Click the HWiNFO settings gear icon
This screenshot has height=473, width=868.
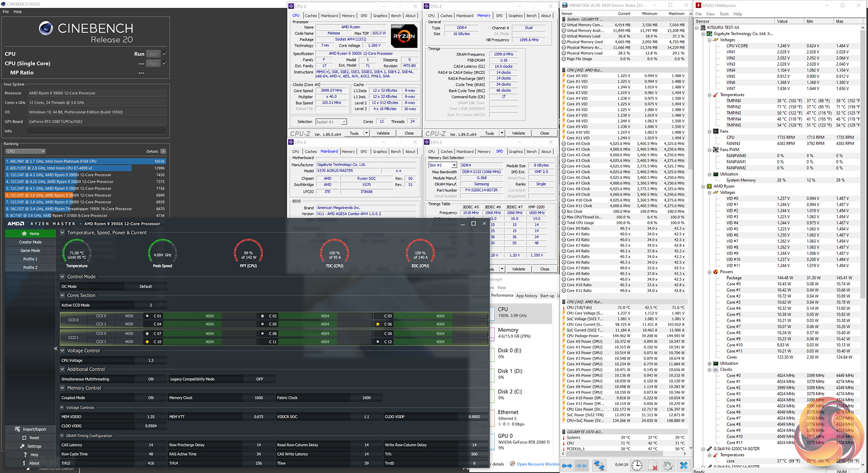coord(668,466)
